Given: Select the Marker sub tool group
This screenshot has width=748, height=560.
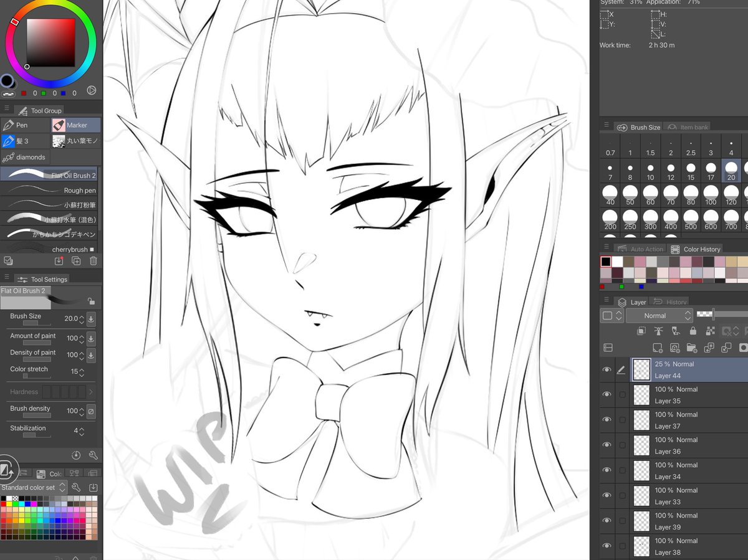Looking at the screenshot, I should (75, 125).
